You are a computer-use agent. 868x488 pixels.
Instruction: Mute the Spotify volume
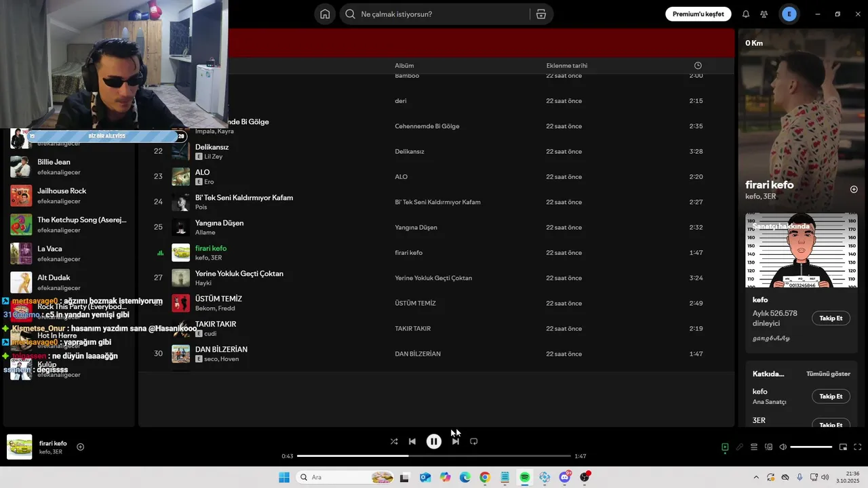click(783, 447)
